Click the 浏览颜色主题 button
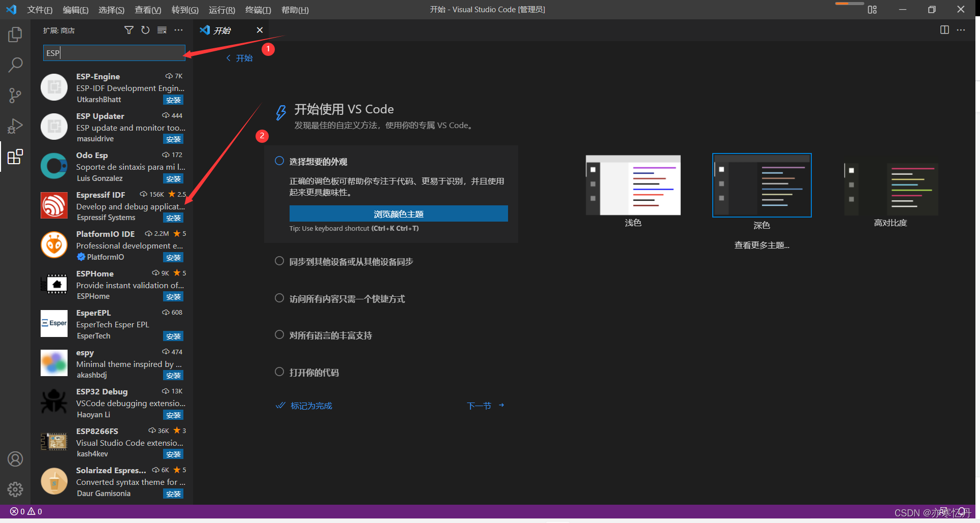Image resolution: width=980 pixels, height=523 pixels. (x=398, y=214)
